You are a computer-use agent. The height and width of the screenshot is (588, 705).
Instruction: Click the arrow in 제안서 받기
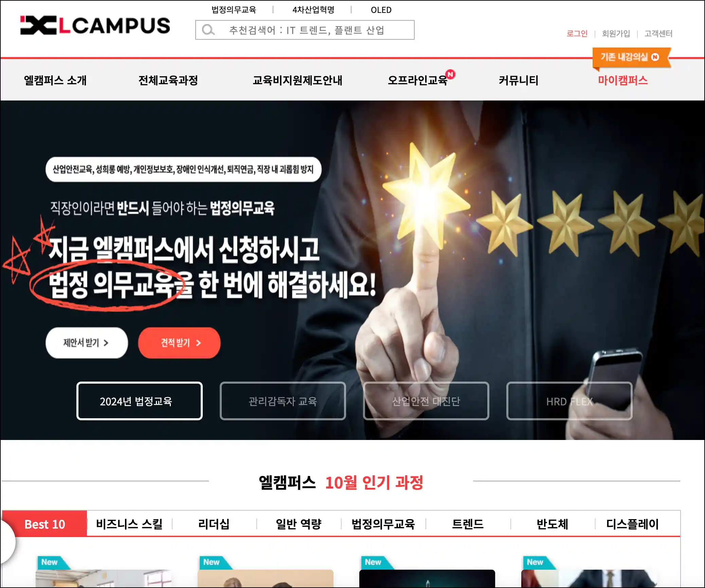[x=106, y=343]
